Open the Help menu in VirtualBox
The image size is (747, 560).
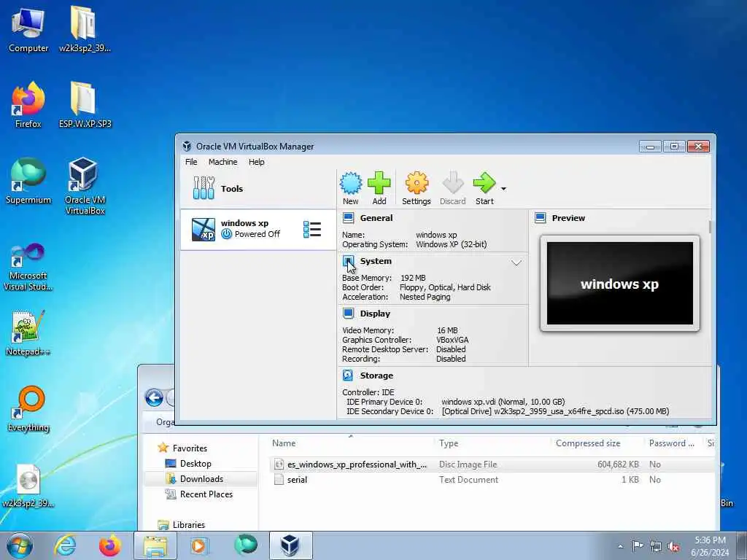coord(256,162)
